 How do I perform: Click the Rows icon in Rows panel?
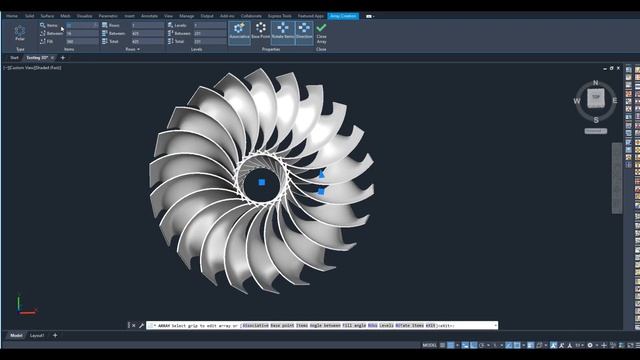(x=104, y=25)
